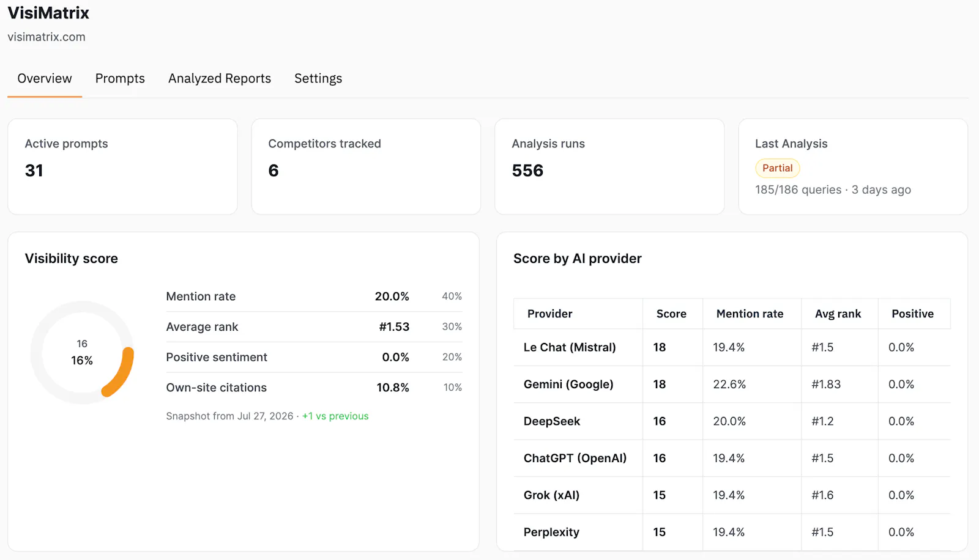Select the DeepSeek provider row

(732, 421)
